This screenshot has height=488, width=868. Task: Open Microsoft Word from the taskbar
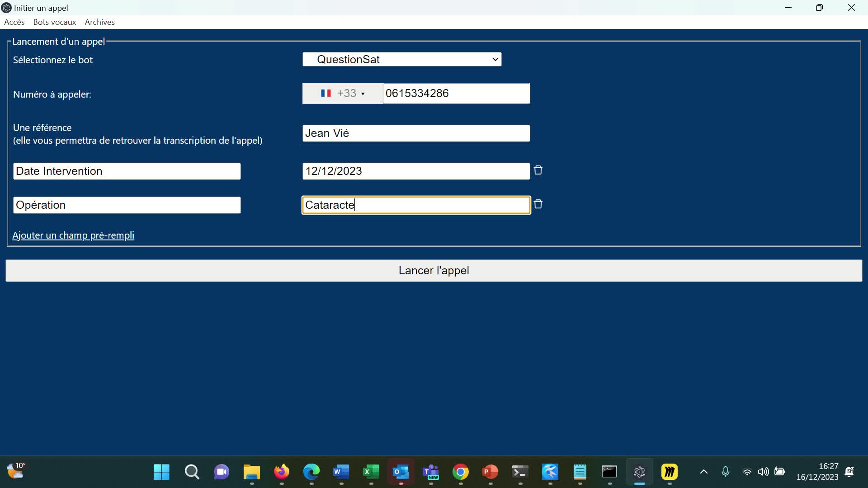pyautogui.click(x=341, y=472)
